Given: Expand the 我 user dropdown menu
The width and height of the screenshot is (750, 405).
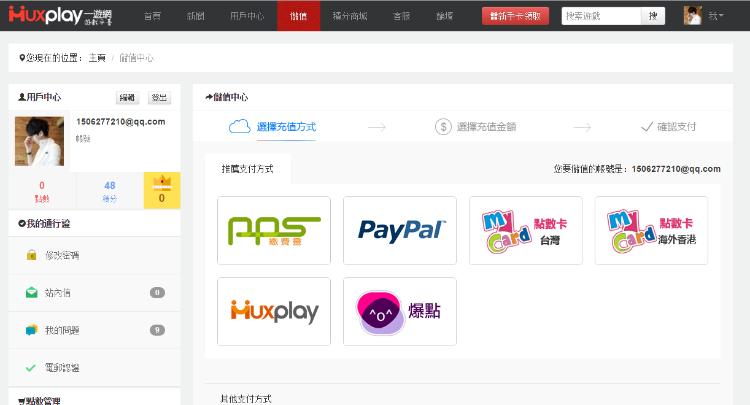Looking at the screenshot, I should tap(716, 16).
